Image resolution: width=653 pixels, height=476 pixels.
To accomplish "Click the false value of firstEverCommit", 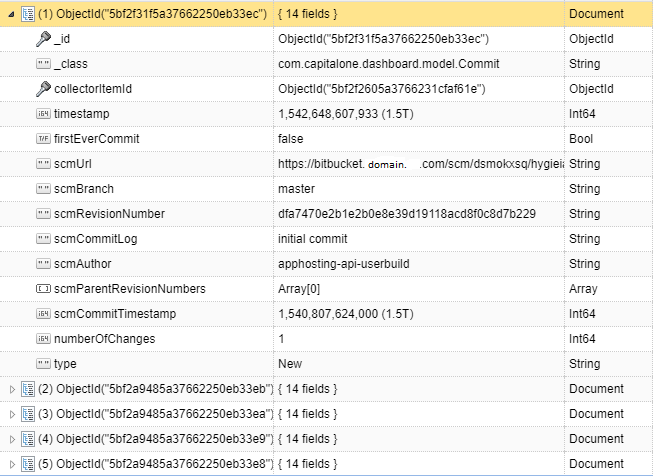I will pyautogui.click(x=291, y=139).
